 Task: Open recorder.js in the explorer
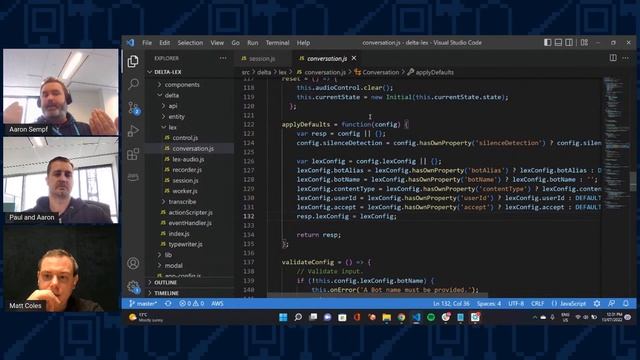(x=187, y=170)
